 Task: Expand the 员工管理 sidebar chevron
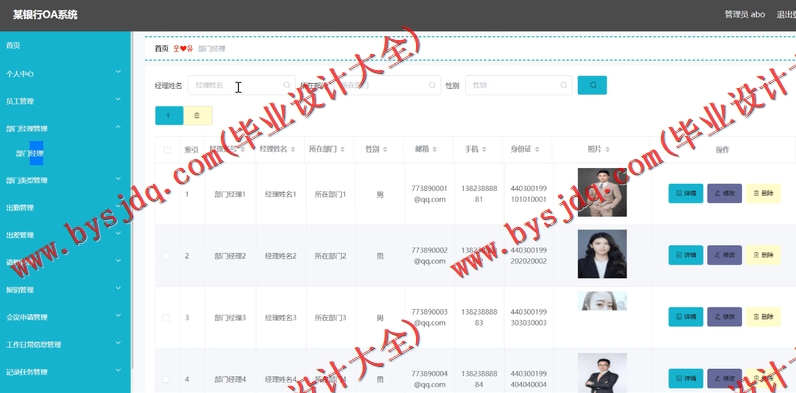118,99
